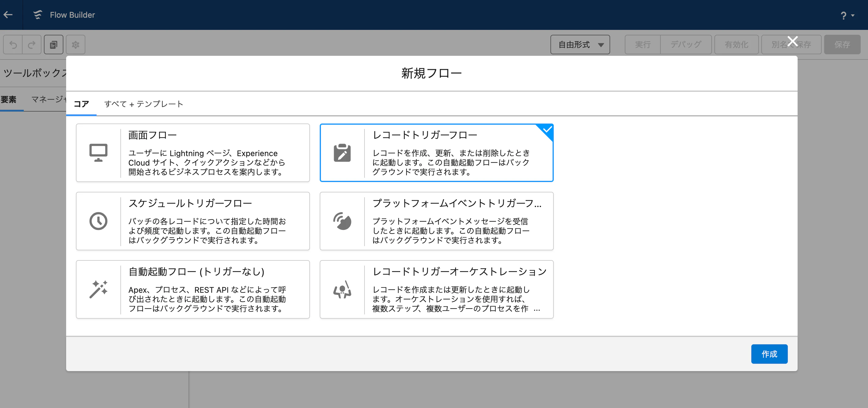The image size is (868, 408).
Task: Select the スケジュールトリガーフロー title
Action: click(190, 203)
